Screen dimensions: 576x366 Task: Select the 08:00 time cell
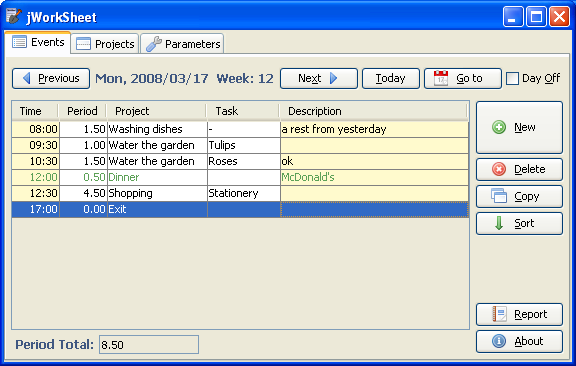pyautogui.click(x=36, y=129)
